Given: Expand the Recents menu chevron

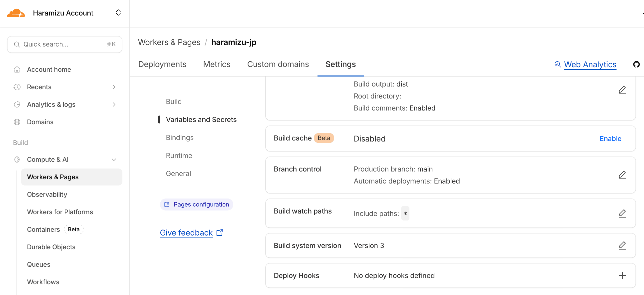Looking at the screenshot, I should pos(114,87).
